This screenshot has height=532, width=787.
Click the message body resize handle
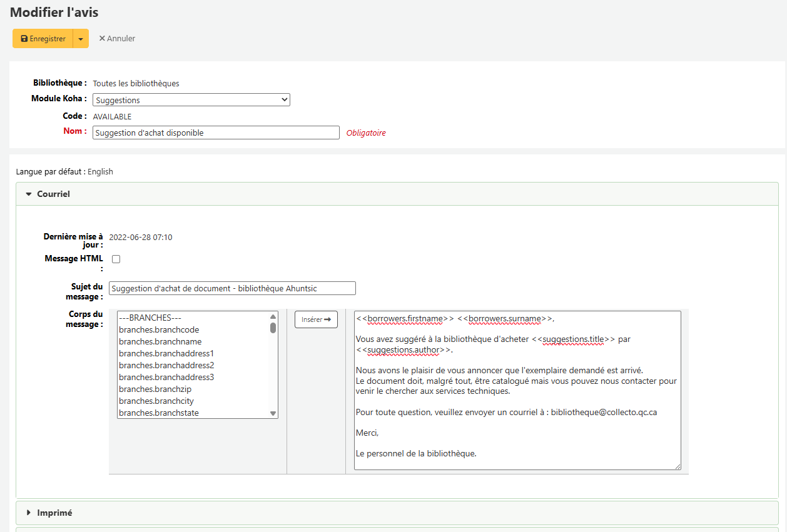point(678,466)
